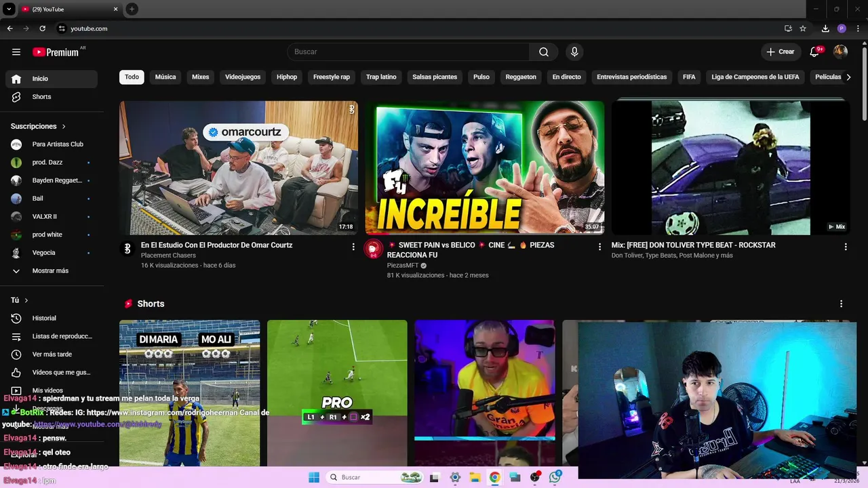Screen dimensions: 868x488
Task: Open File Explorer from taskbar
Action: point(475,477)
